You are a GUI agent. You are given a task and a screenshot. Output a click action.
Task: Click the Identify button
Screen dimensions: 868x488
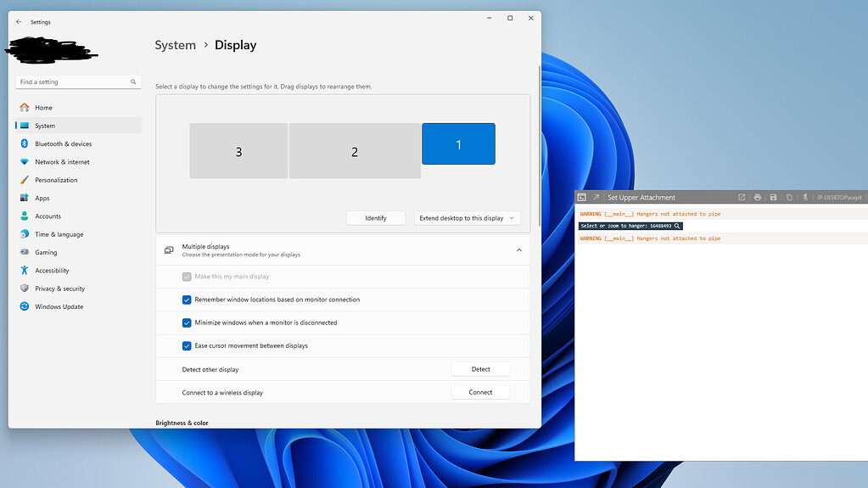[x=376, y=218]
